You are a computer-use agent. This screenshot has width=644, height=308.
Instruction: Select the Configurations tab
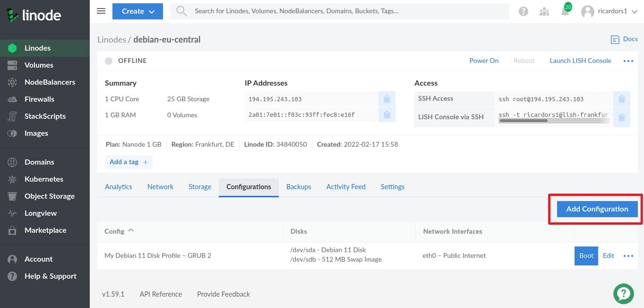249,187
